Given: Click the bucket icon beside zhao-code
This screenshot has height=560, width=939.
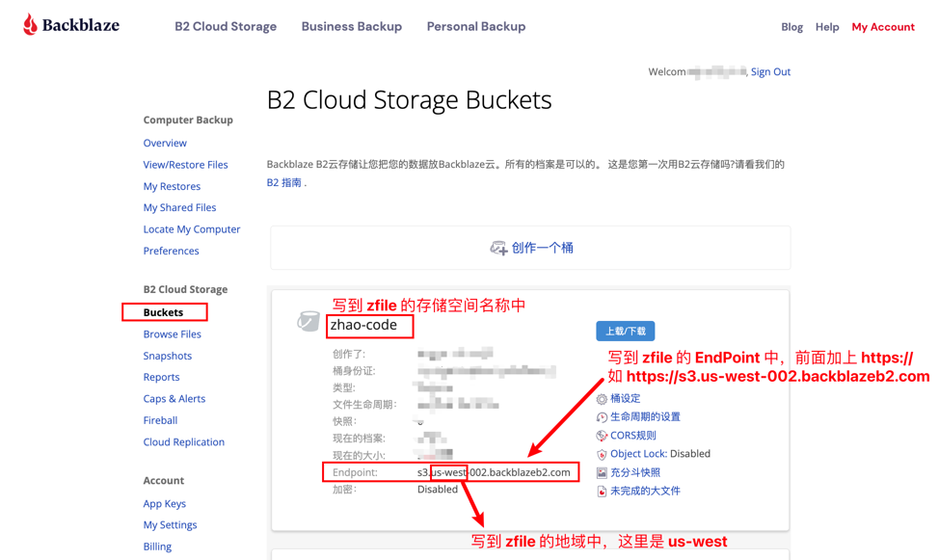Looking at the screenshot, I should click(308, 321).
